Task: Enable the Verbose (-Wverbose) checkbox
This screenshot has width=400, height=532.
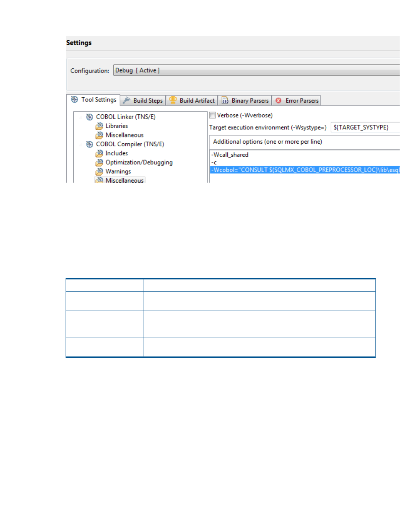Action: [213, 115]
